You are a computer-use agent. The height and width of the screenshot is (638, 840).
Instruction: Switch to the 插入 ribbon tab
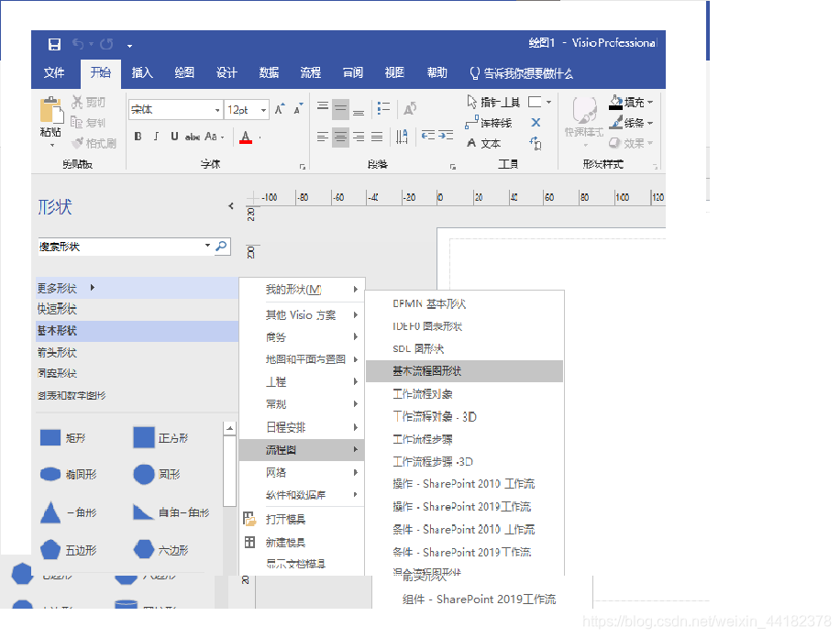click(x=142, y=72)
